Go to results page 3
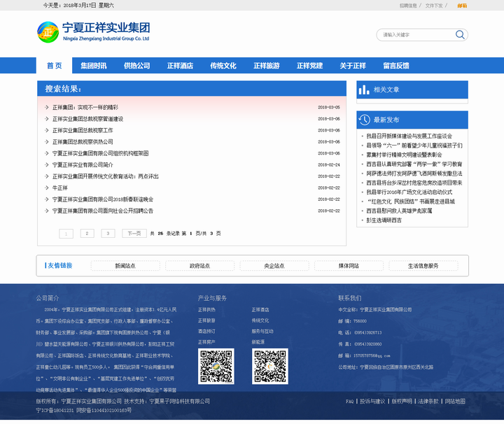 [108, 234]
